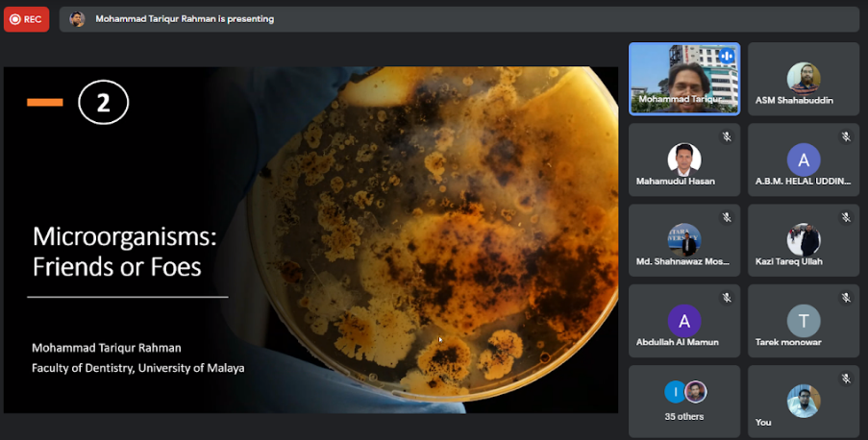868x440 pixels.
Task: Click ASM Shahabuddin's profile picture
Action: click(x=804, y=79)
